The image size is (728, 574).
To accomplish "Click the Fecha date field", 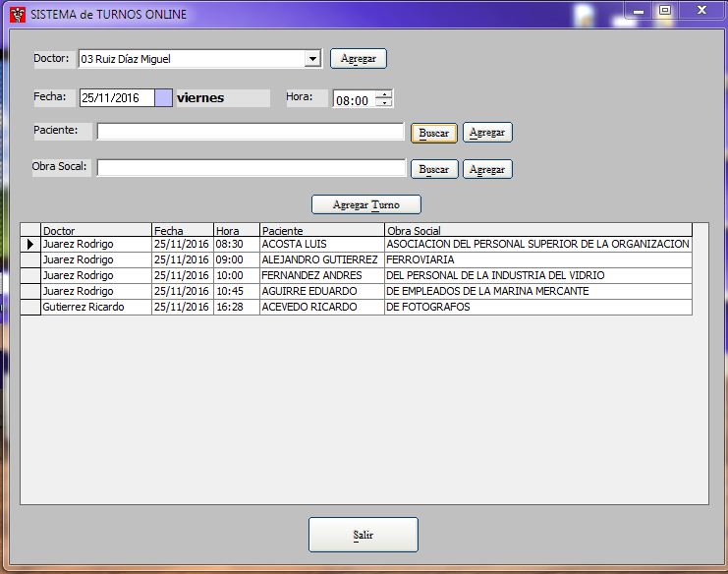I will [x=116, y=98].
